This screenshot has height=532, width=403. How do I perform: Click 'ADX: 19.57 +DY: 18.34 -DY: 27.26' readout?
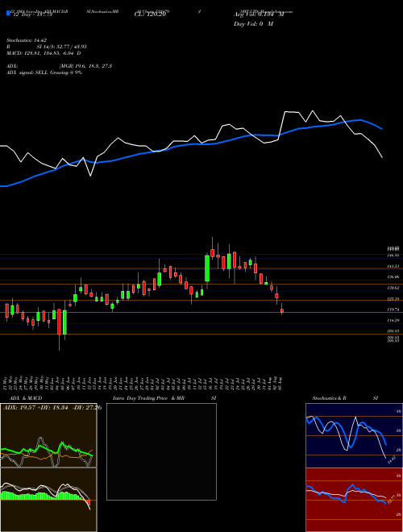52,408
